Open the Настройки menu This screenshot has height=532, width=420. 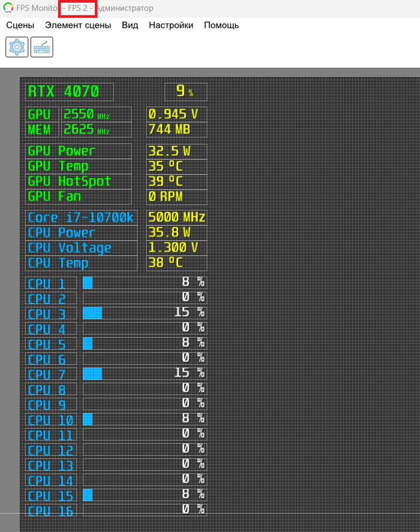tap(171, 25)
